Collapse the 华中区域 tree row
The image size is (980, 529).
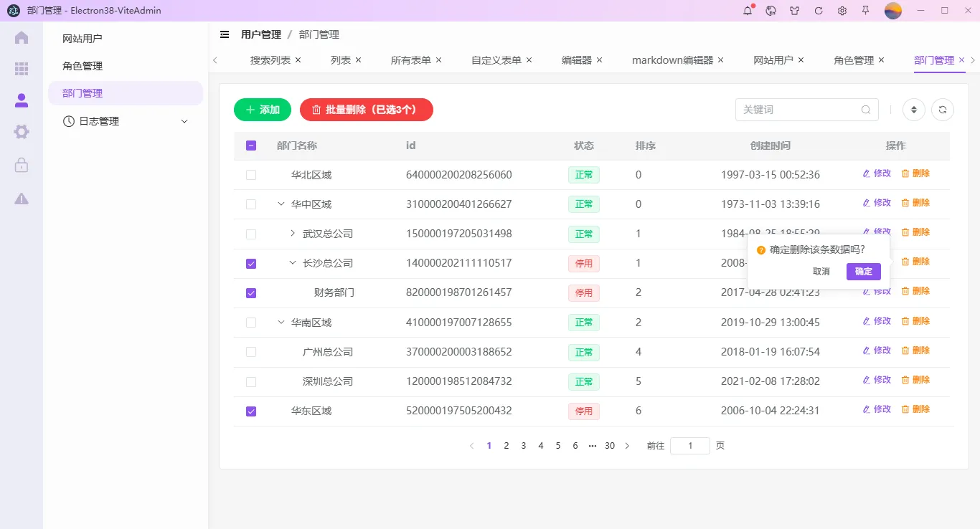coord(281,204)
